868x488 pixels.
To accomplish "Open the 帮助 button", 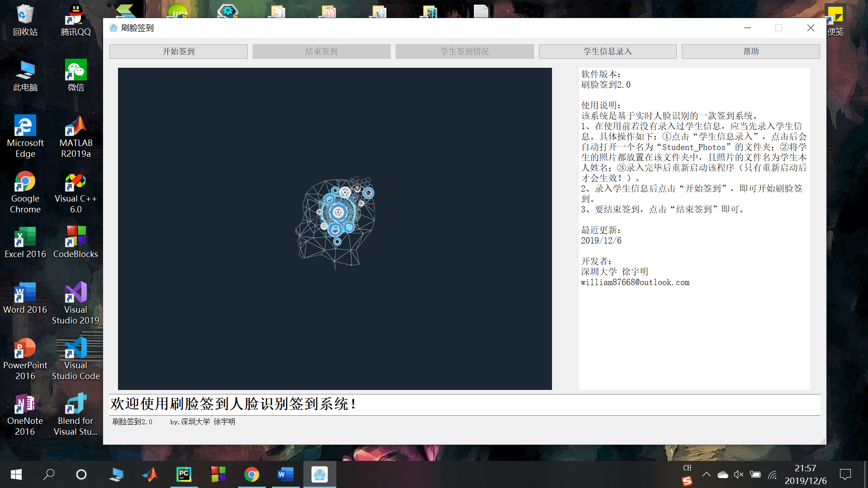I will [750, 52].
